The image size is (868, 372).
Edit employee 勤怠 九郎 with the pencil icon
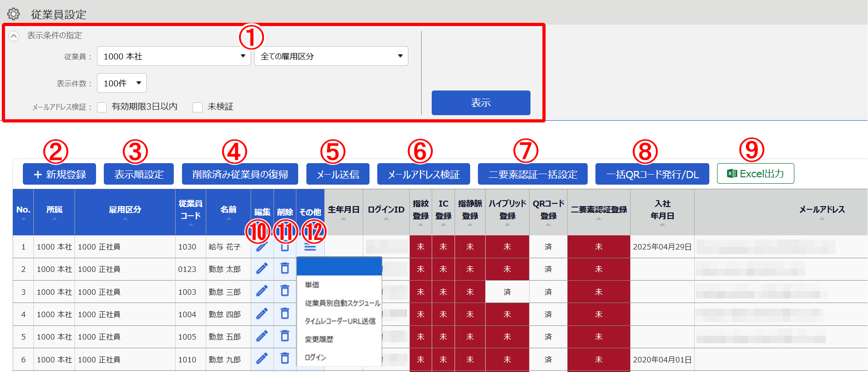(x=262, y=358)
